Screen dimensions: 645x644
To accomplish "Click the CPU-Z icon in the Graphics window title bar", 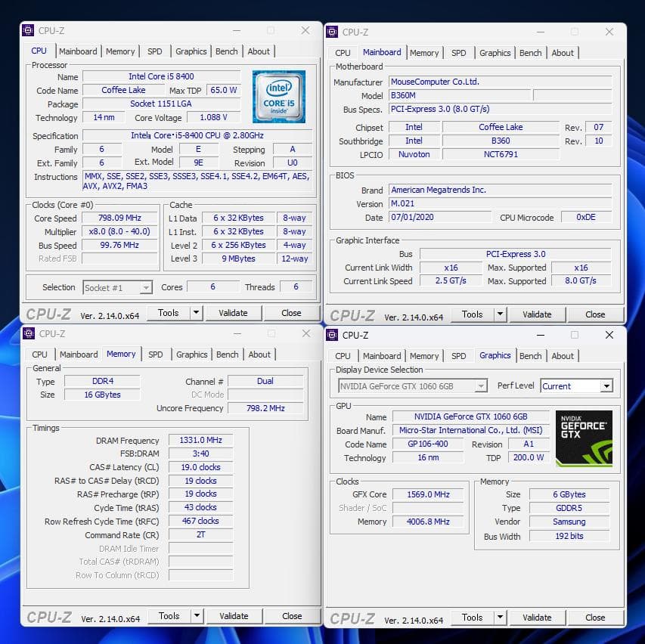I will tap(331, 334).
